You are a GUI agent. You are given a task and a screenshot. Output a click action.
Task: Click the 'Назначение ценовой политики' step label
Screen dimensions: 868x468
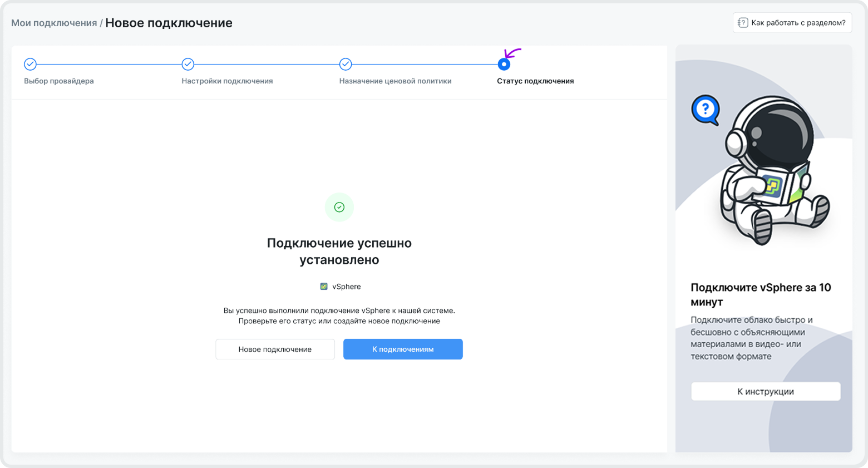click(395, 81)
